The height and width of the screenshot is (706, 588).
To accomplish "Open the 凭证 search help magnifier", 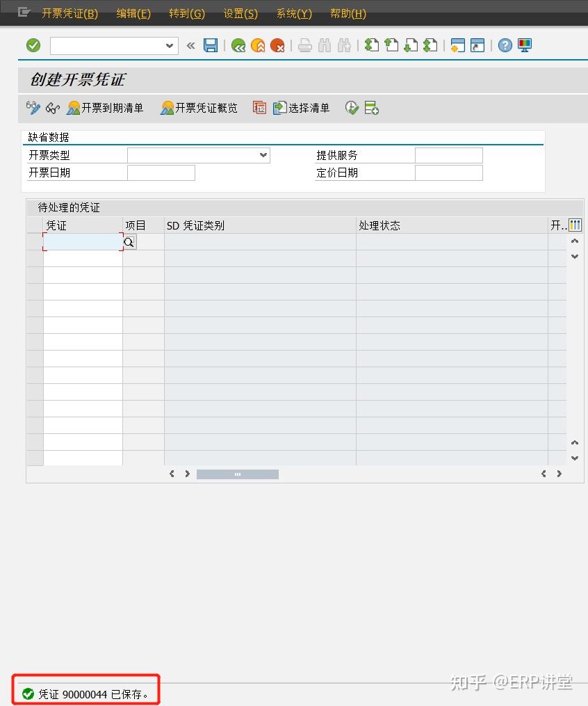I will click(129, 242).
